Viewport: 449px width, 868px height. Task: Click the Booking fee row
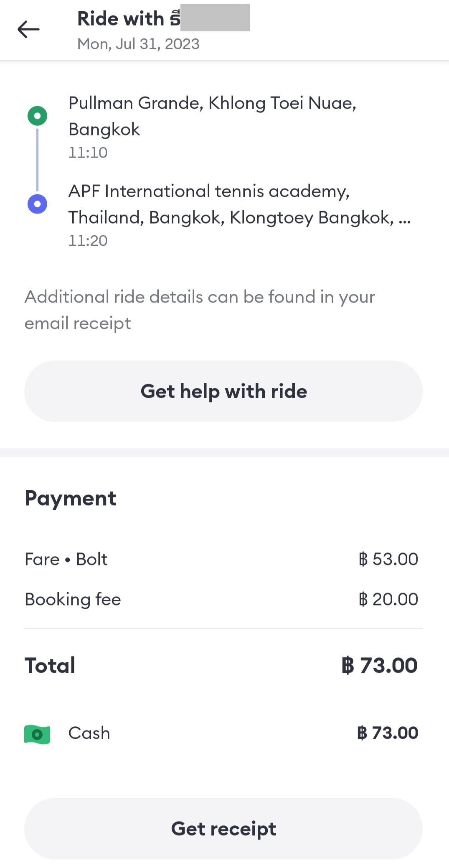(x=73, y=599)
